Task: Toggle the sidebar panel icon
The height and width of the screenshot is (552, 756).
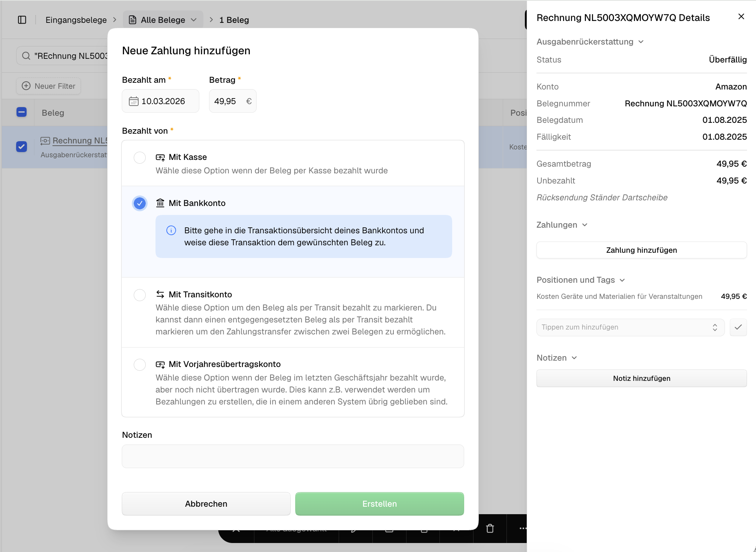Action: [x=22, y=20]
